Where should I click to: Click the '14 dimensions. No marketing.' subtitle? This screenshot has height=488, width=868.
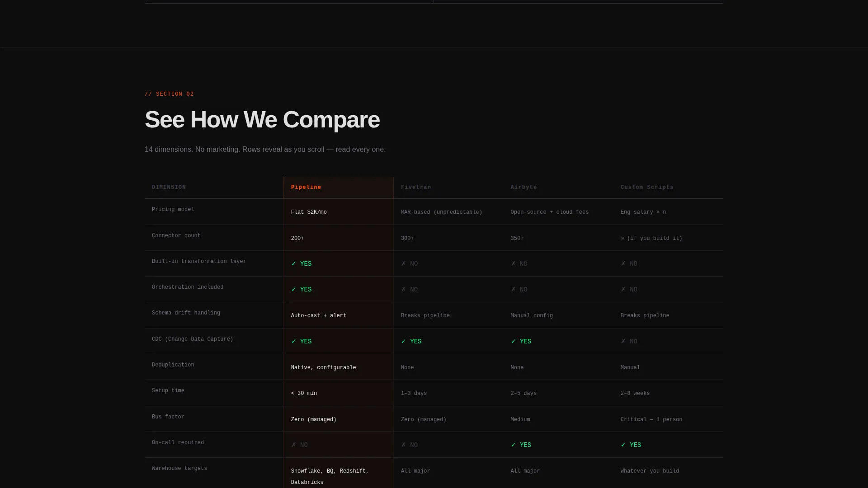coord(265,150)
